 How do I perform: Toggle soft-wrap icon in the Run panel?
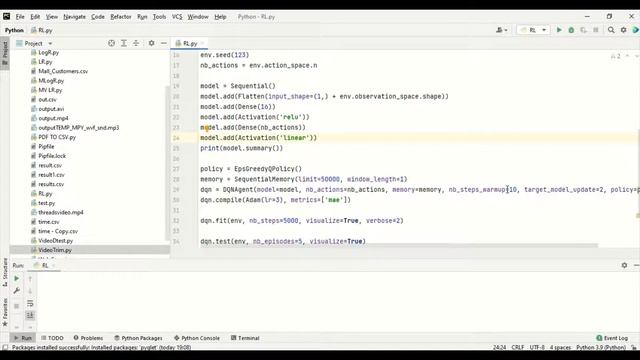[30, 303]
